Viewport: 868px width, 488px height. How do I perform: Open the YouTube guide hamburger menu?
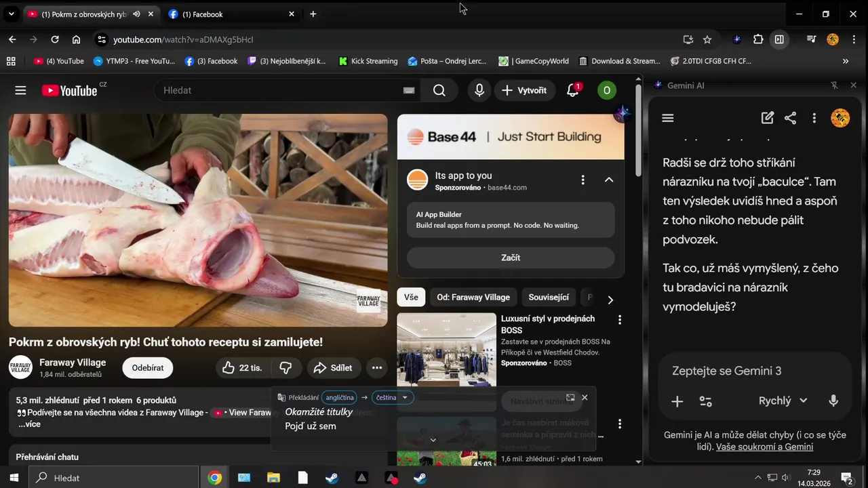click(20, 90)
